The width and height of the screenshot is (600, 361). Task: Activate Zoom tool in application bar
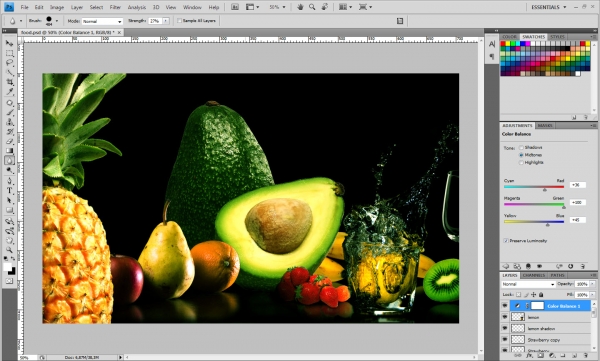[x=312, y=7]
